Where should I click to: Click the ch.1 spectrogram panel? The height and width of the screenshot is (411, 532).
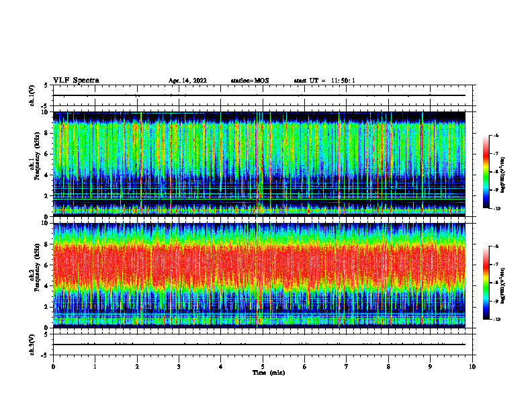(259, 164)
